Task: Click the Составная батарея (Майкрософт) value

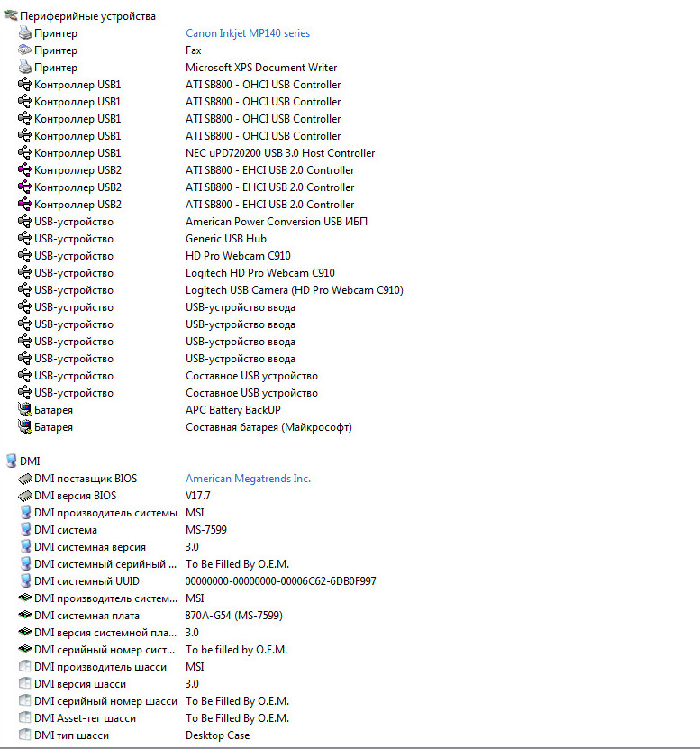Action: coord(268,427)
